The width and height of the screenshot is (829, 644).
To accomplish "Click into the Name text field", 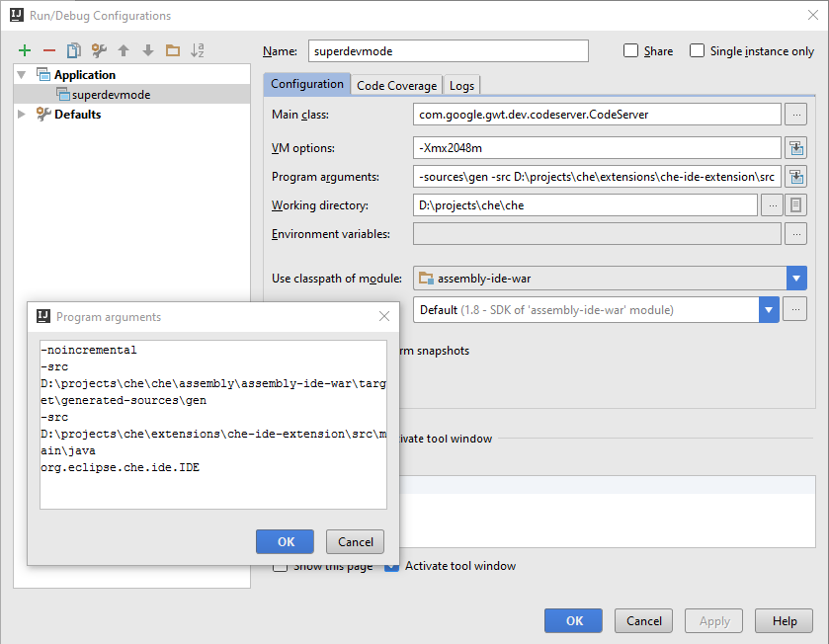I will pyautogui.click(x=448, y=51).
